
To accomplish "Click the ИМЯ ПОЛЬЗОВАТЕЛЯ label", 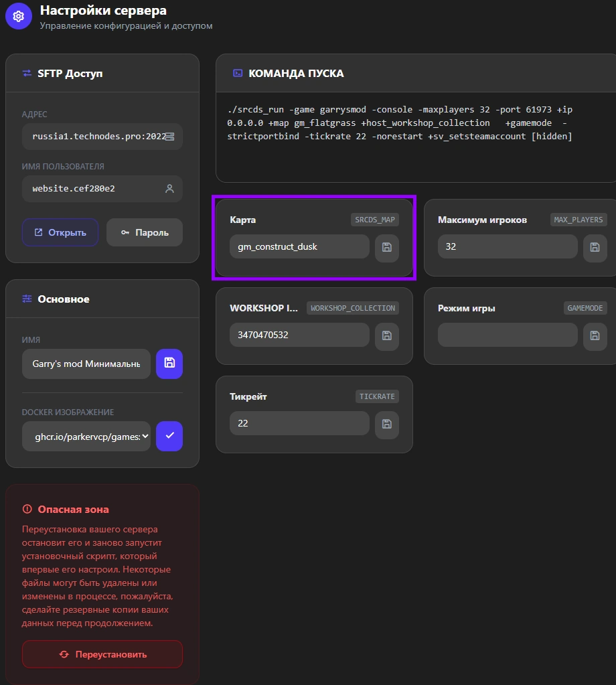I will (x=63, y=167).
